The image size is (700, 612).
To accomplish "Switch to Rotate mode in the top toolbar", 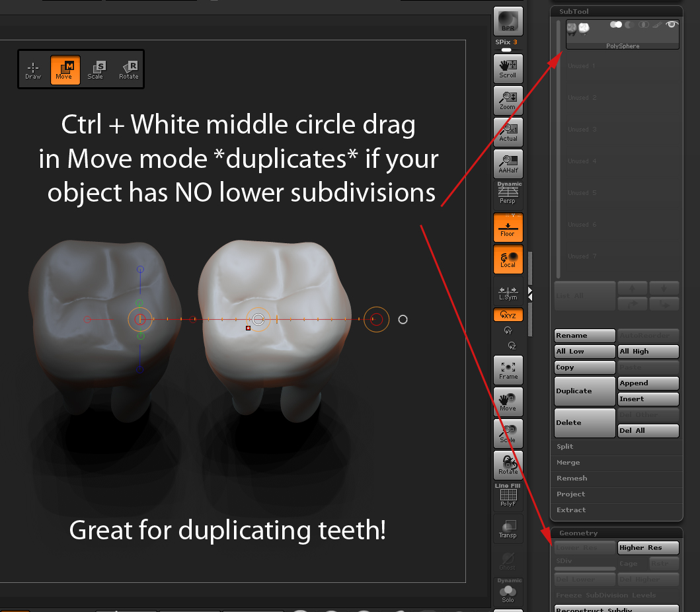I will (x=128, y=69).
